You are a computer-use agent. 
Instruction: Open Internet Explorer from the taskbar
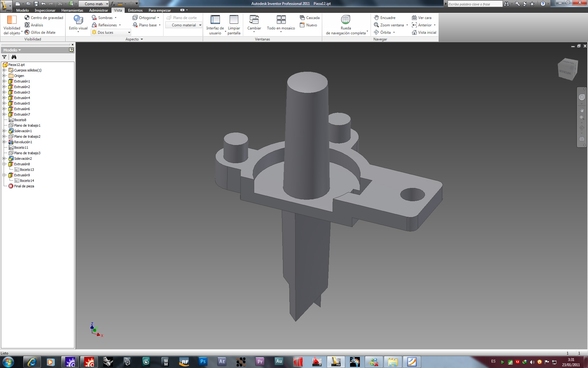32,362
